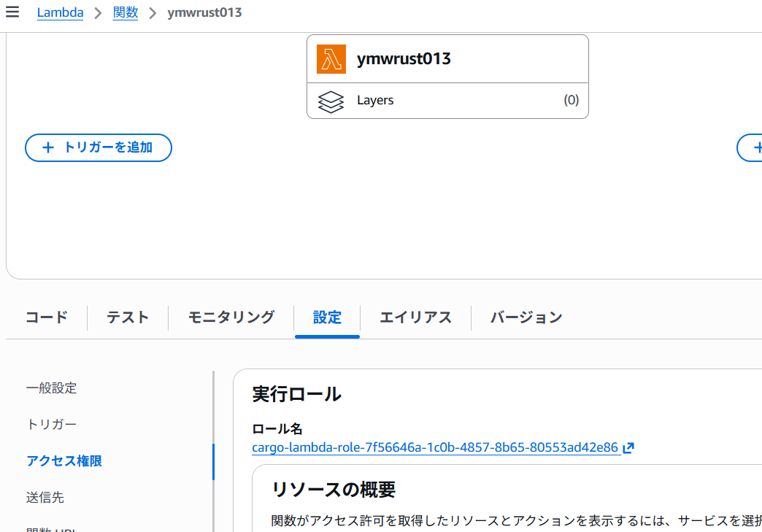
Task: Select 送信先 in the settings sidebar
Action: pos(45,498)
